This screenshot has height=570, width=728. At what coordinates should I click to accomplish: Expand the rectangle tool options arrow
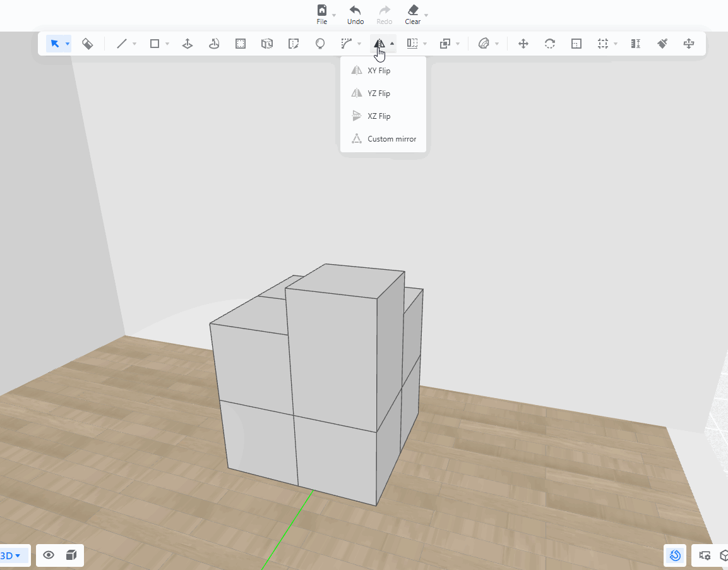point(167,44)
